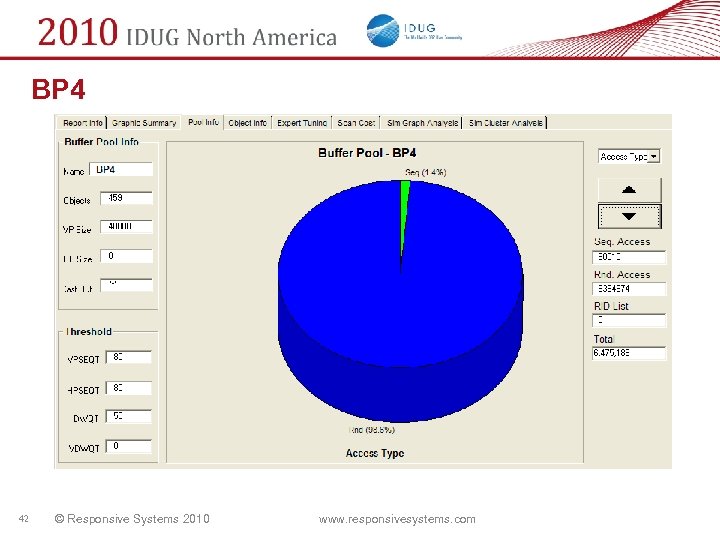
Task: Click the Objects field showing 459
Action: click(126, 198)
